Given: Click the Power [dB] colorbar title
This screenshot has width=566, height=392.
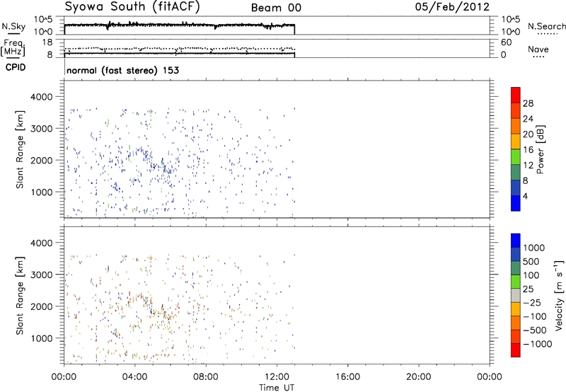Looking at the screenshot, I should [x=540, y=149].
